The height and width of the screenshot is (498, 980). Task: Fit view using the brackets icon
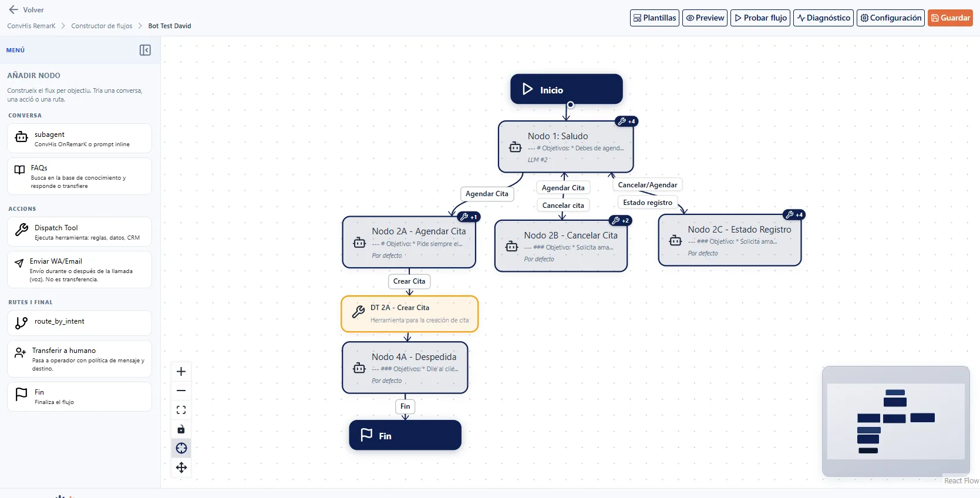click(x=181, y=410)
